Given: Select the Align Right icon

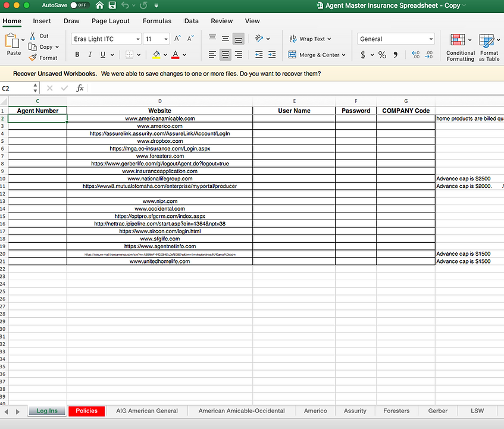Looking at the screenshot, I should coord(239,55).
